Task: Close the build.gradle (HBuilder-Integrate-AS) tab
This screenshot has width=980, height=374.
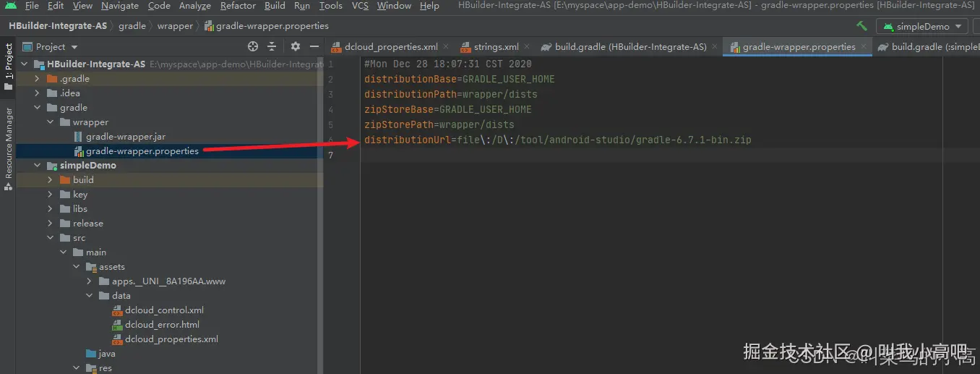Action: coord(713,47)
